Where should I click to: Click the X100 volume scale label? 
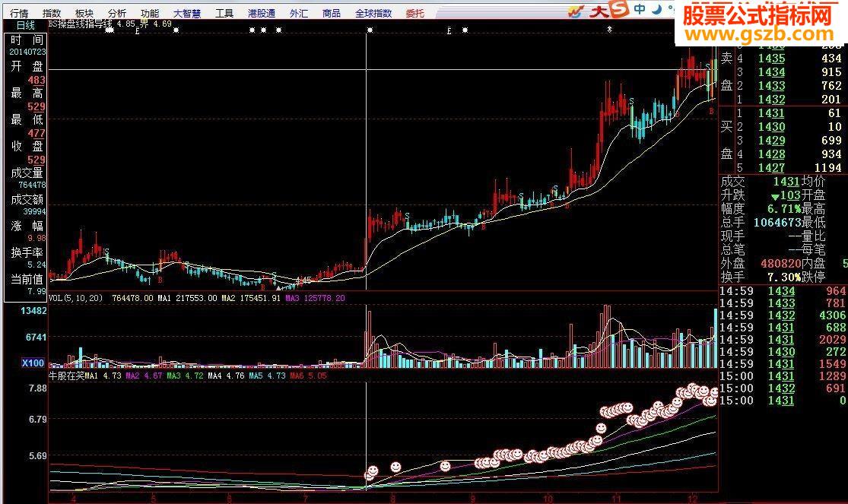pos(33,363)
